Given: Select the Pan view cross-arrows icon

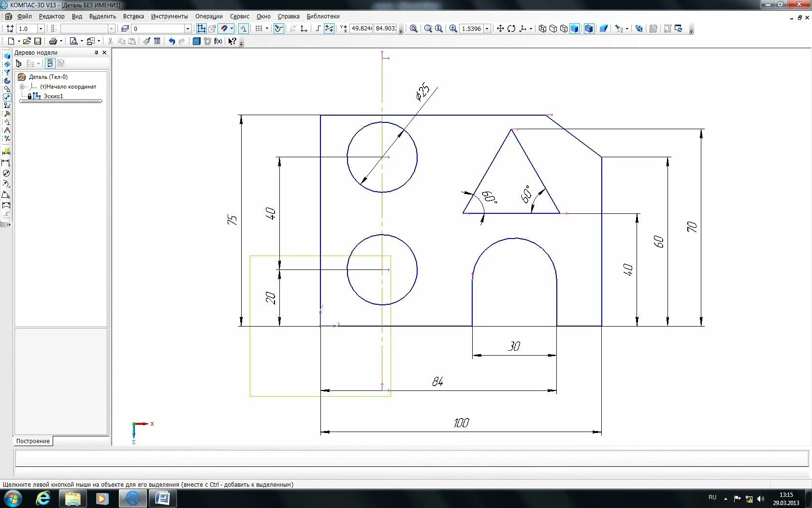Looking at the screenshot, I should [x=500, y=29].
